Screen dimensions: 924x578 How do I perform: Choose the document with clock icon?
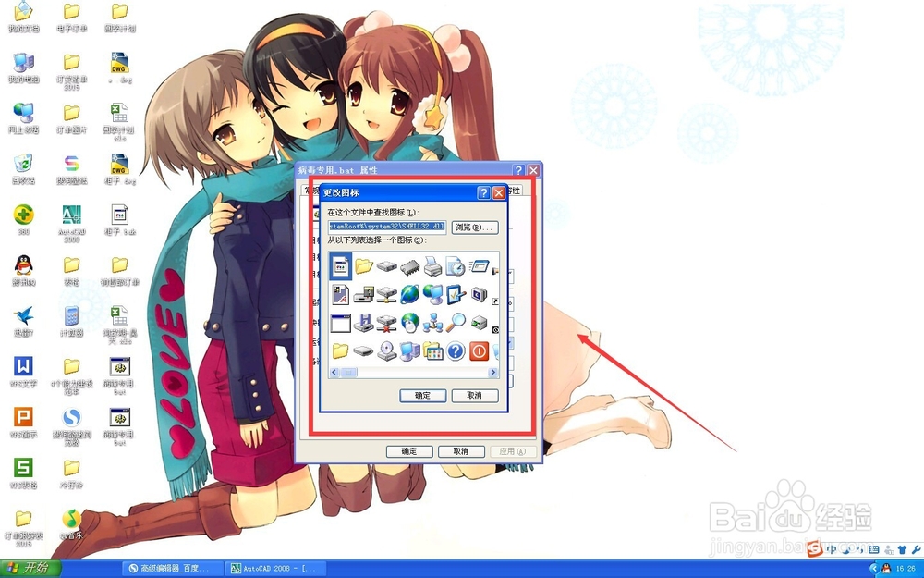click(455, 266)
